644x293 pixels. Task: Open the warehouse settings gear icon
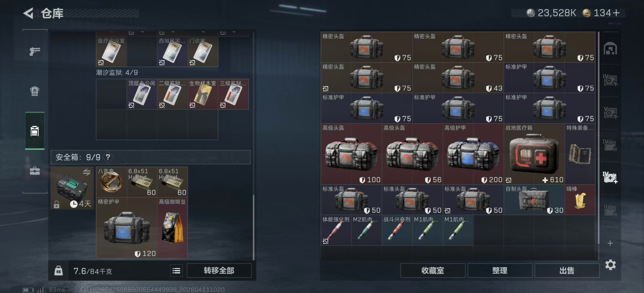pyautogui.click(x=610, y=265)
